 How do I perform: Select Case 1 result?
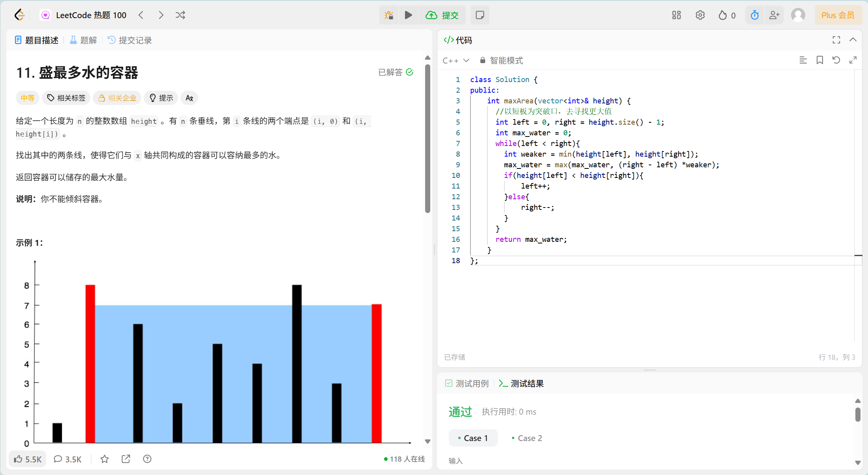[473, 438]
